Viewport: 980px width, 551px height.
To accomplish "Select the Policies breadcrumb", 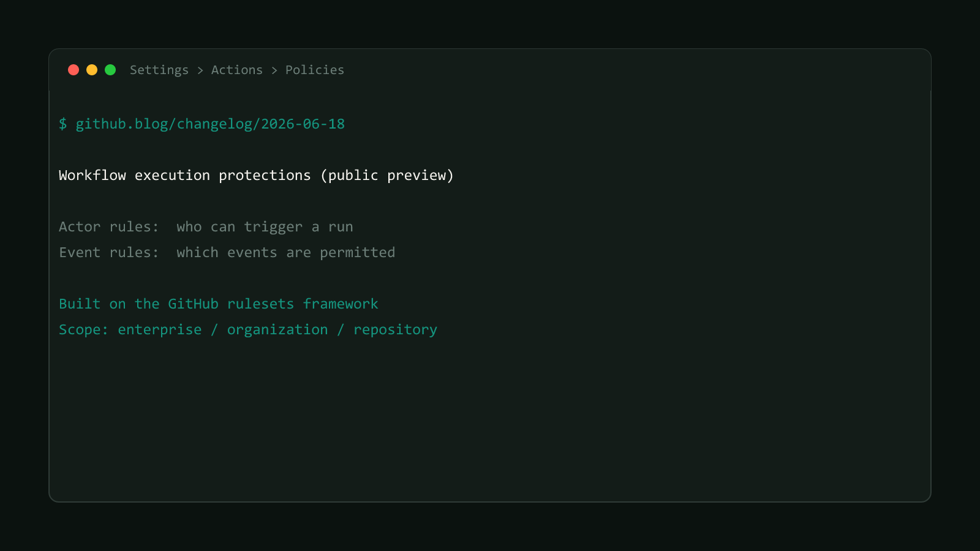I will coord(315,70).
